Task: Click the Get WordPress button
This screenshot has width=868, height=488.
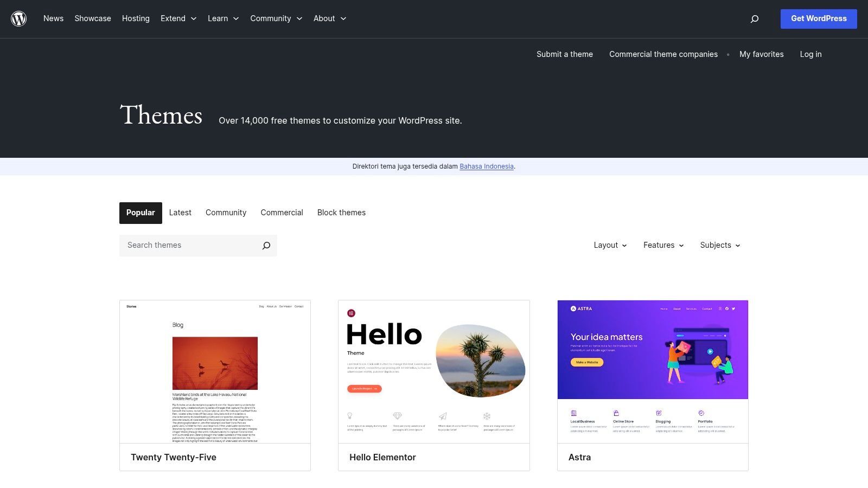Action: [819, 18]
